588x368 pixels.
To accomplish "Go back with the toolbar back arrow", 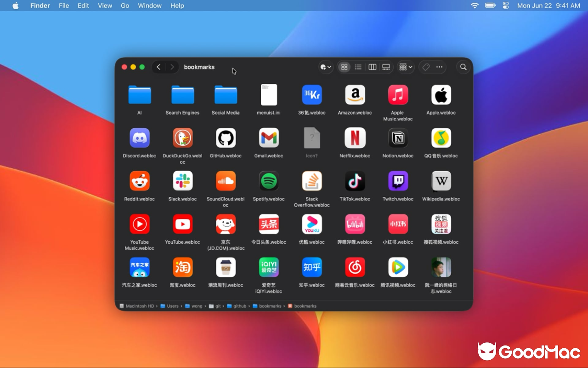I will coord(158,67).
